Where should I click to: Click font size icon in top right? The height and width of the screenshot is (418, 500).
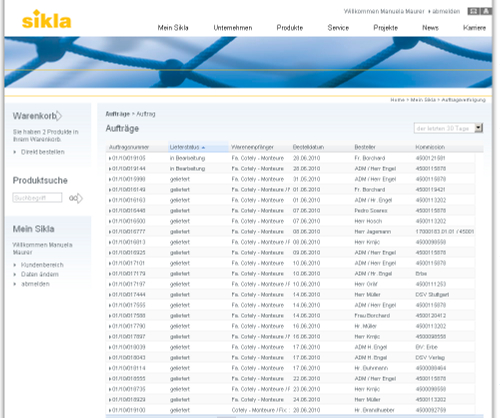[x=486, y=11]
